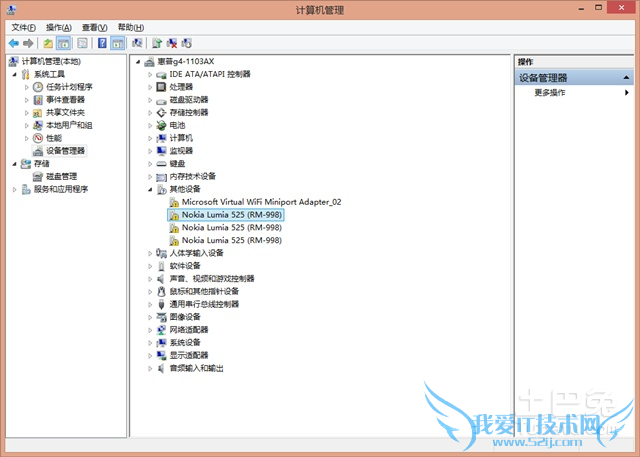Click the gray Forward arrow in toolbar

coord(28,43)
